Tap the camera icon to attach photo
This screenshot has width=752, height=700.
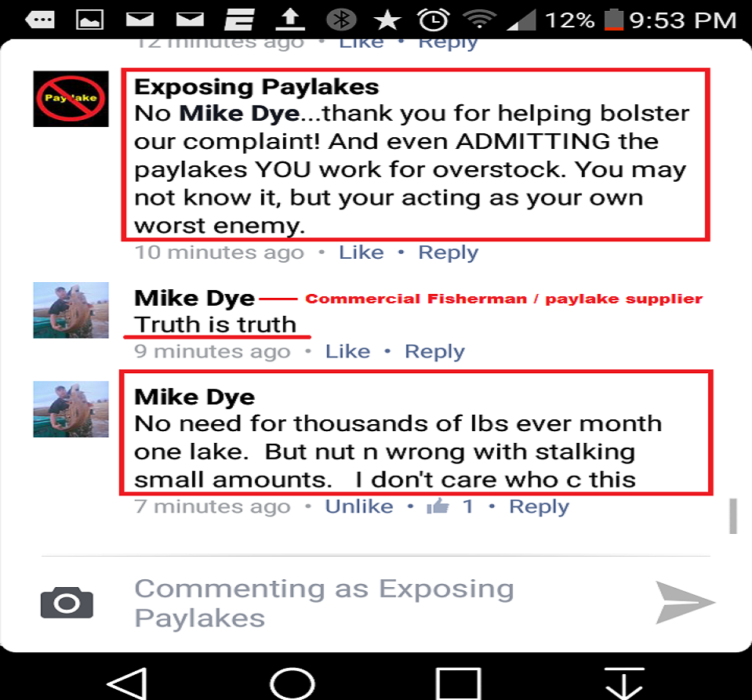click(x=67, y=603)
